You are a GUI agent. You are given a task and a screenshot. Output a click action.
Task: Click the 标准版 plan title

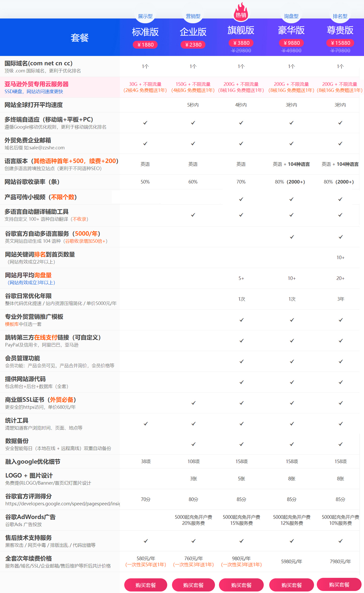point(145,32)
